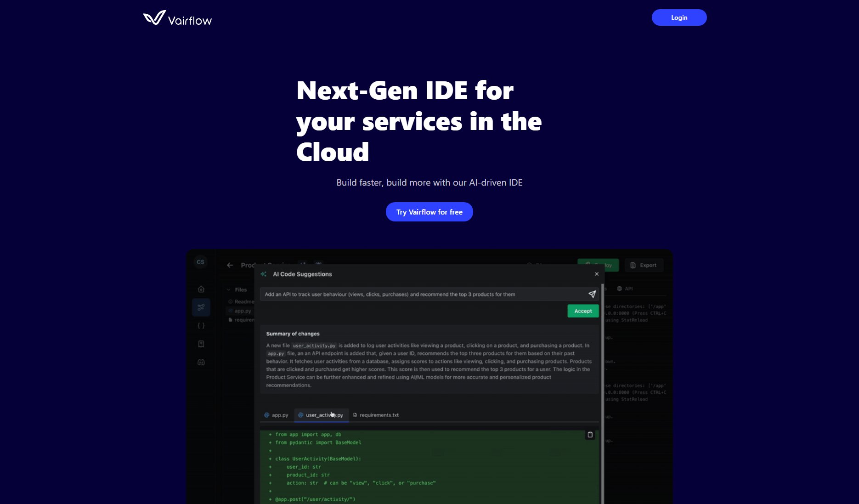The height and width of the screenshot is (504, 859).
Task: Click the back arrow beside project name
Action: pos(230,265)
